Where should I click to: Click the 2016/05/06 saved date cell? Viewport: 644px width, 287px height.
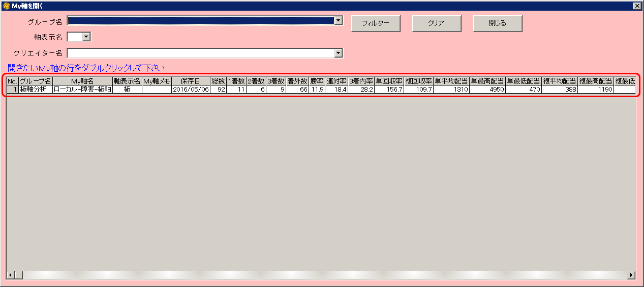(x=191, y=89)
